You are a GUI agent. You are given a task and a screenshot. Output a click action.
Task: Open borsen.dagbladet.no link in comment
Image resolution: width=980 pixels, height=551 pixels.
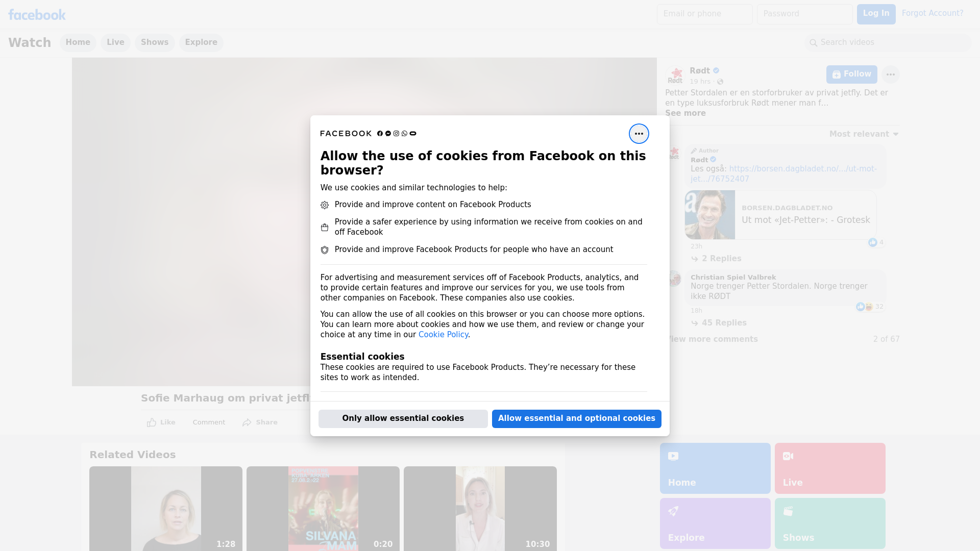click(783, 174)
